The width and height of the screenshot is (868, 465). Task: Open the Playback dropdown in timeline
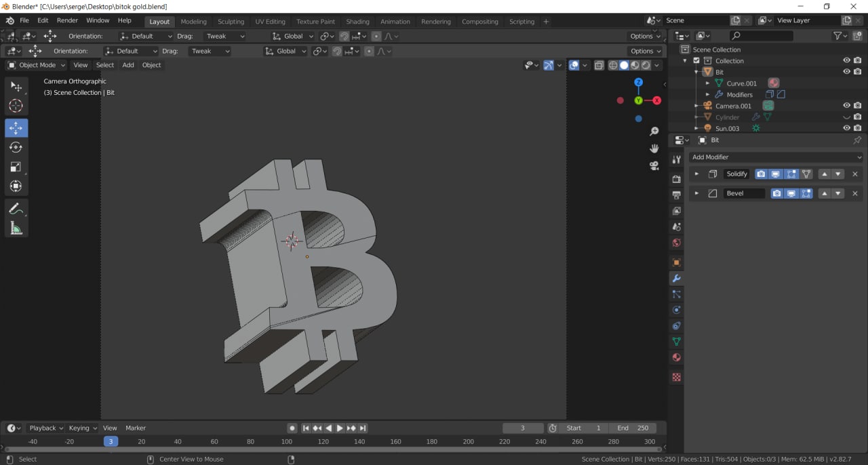click(45, 428)
